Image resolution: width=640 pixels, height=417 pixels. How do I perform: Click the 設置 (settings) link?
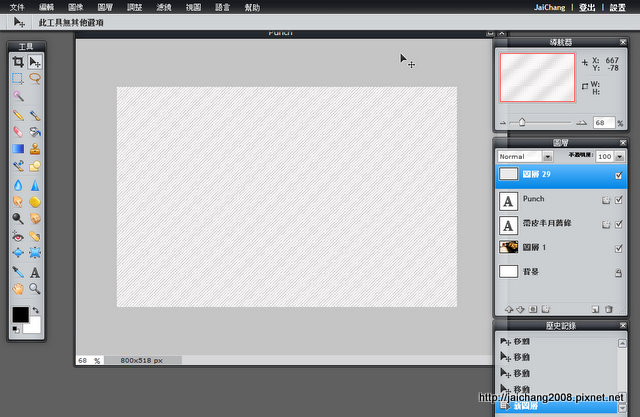click(618, 7)
